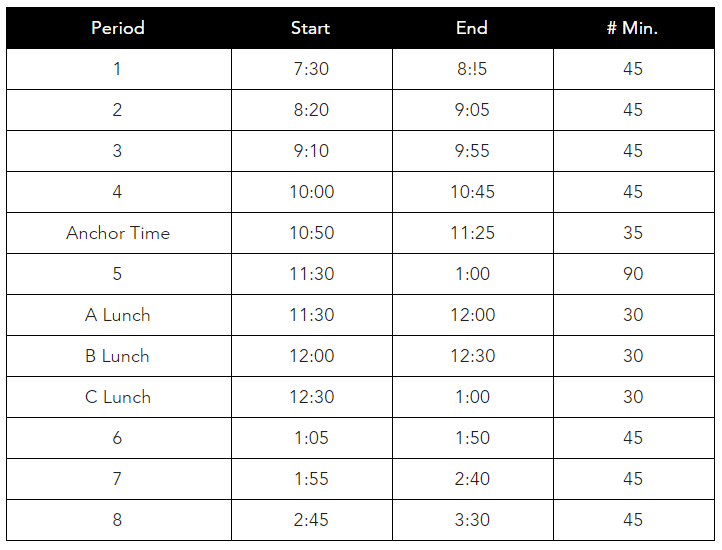This screenshot has width=722, height=550.
Task: Click the 10:00 start time cell
Action: (311, 192)
